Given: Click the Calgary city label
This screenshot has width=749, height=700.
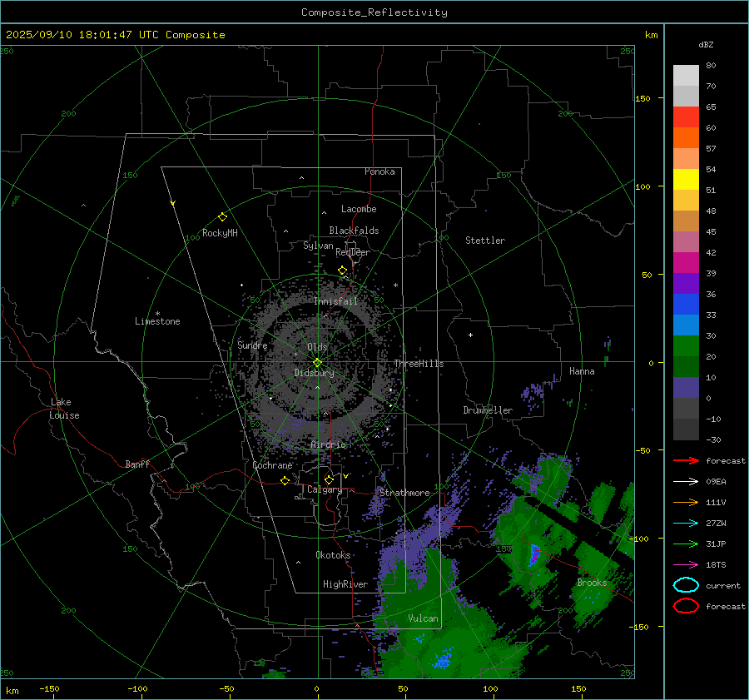Looking at the screenshot, I should (325, 489).
